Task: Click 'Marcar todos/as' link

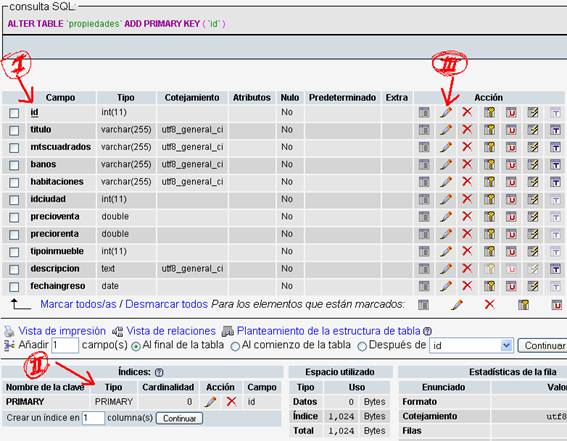Action: pos(78,304)
